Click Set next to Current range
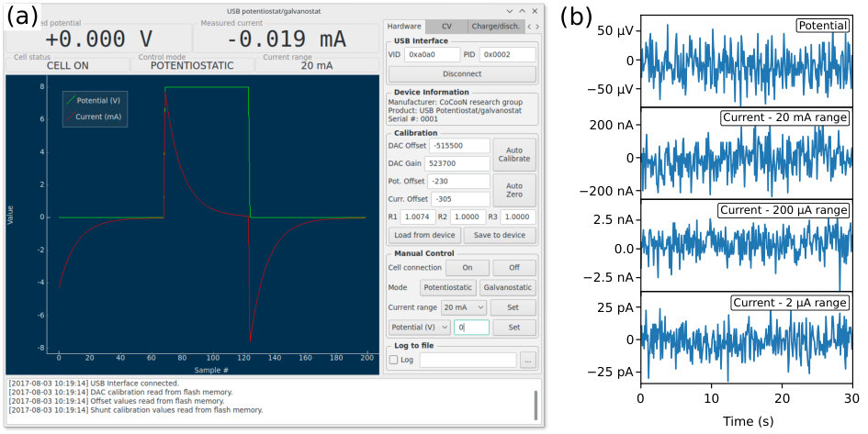Image resolution: width=868 pixels, height=434 pixels. click(x=513, y=307)
